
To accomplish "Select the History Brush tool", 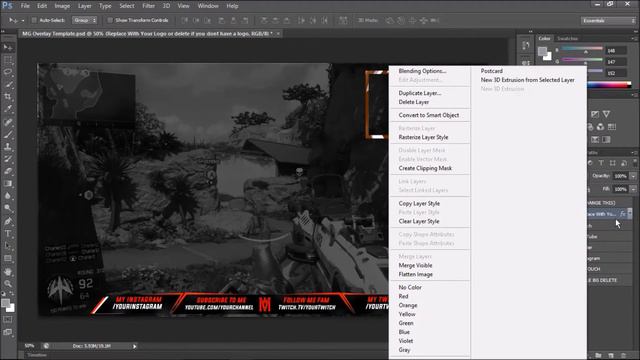I will 8,159.
